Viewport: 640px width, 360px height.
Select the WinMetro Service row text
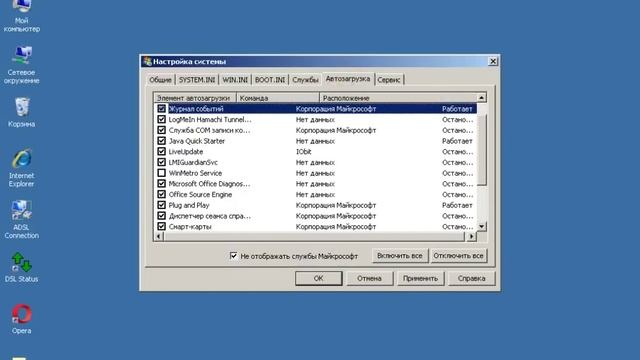[195, 173]
